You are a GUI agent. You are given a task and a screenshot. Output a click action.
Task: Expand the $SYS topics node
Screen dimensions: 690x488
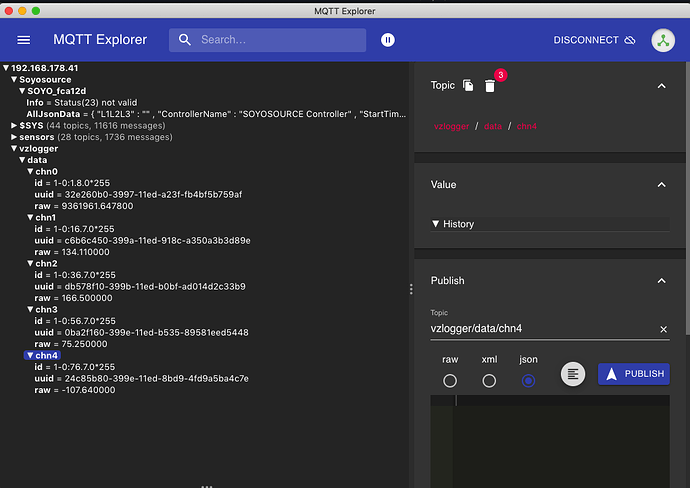[14, 125]
